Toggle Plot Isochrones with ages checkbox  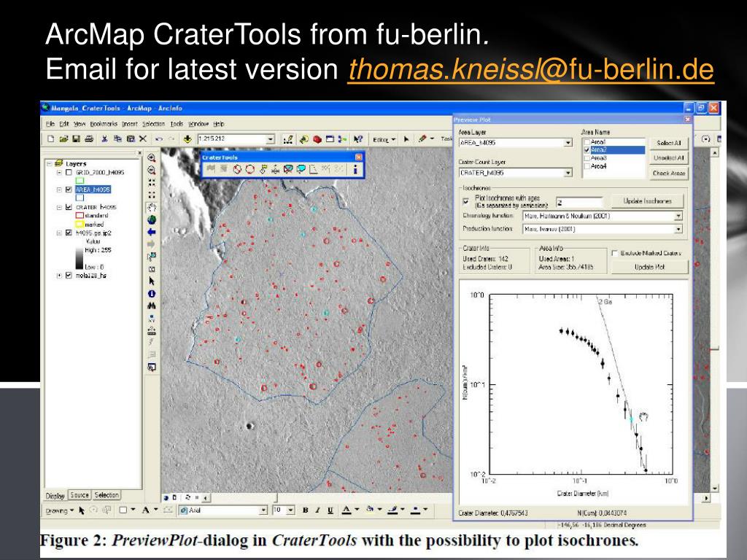(x=466, y=201)
